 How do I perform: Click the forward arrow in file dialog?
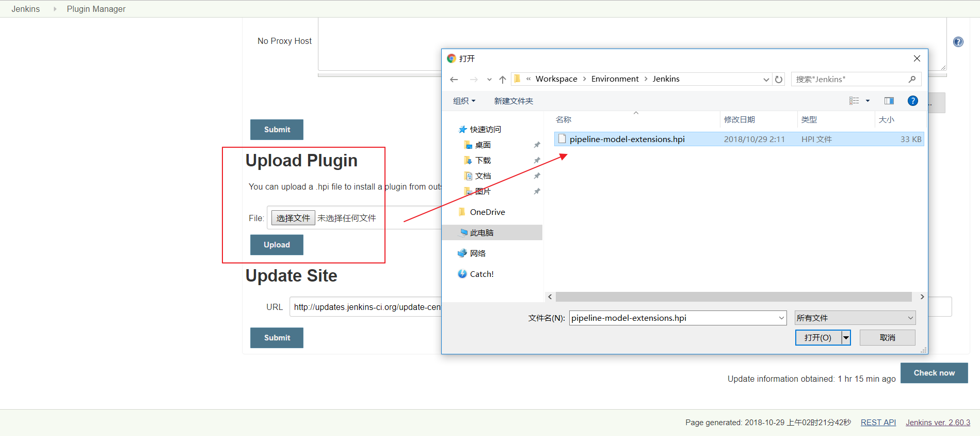pos(474,79)
